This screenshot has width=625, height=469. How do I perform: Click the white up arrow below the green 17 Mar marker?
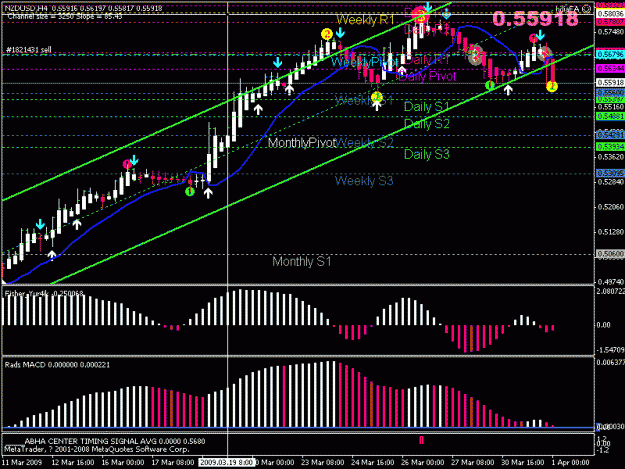tap(208, 193)
